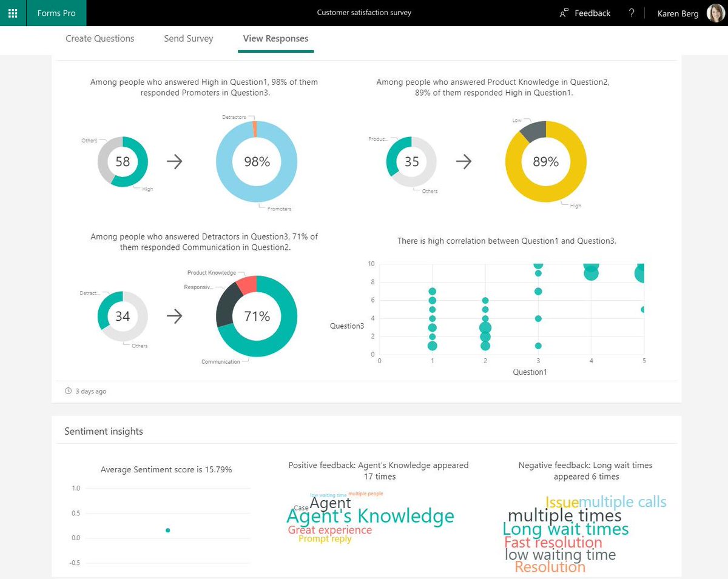
Task: Click the arrow between the 35 and 89% charts
Action: [464, 161]
